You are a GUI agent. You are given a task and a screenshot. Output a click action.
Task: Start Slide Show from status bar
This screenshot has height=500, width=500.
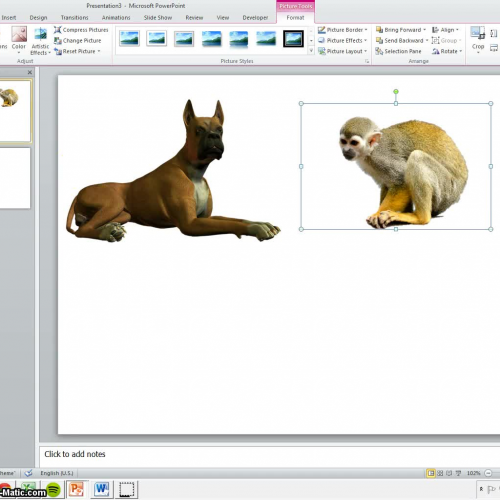[458, 473]
